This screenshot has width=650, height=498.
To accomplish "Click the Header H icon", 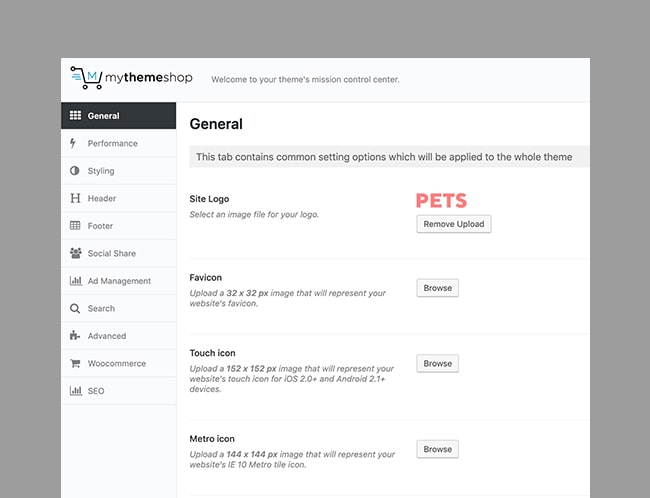I will 75,198.
